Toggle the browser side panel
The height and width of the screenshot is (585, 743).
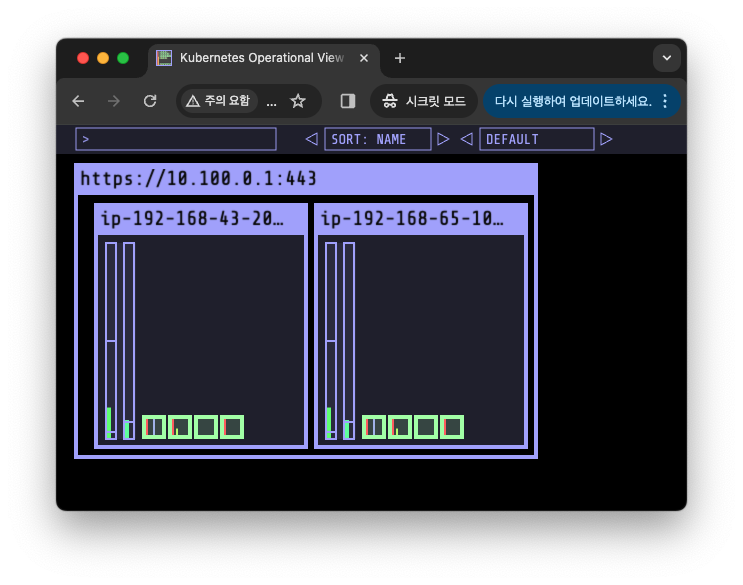[x=348, y=101]
